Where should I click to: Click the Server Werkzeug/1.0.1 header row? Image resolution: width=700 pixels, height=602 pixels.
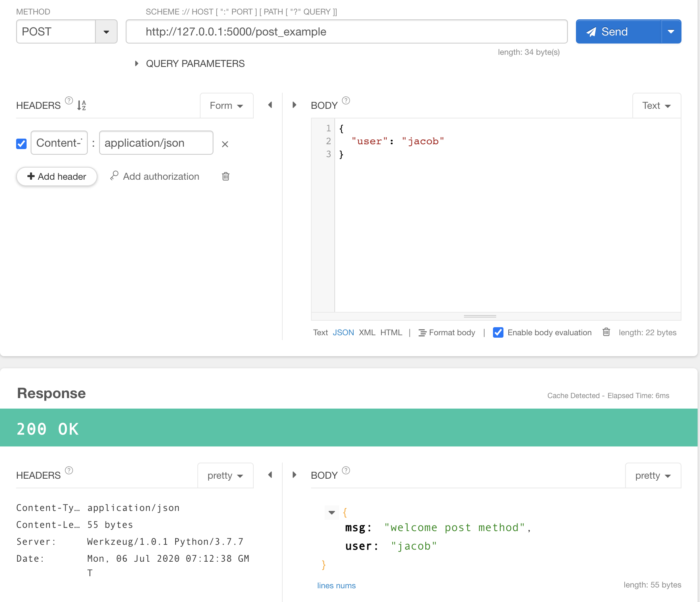click(x=130, y=542)
